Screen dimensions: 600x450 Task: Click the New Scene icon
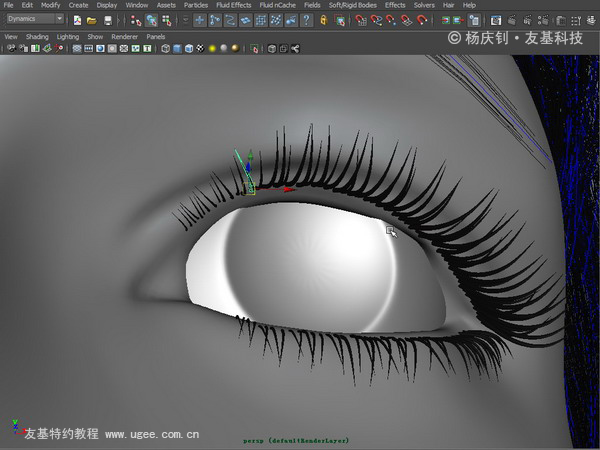click(77, 20)
